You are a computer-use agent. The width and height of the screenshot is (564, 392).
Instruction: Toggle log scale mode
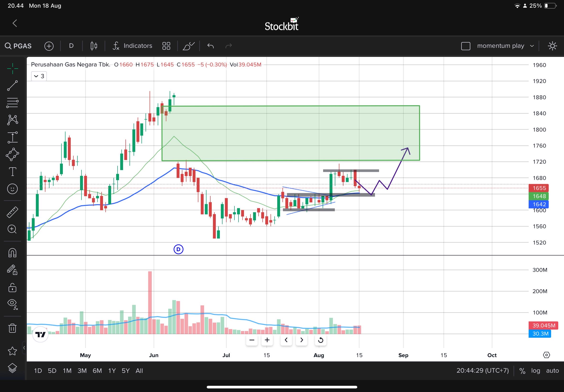point(536,371)
